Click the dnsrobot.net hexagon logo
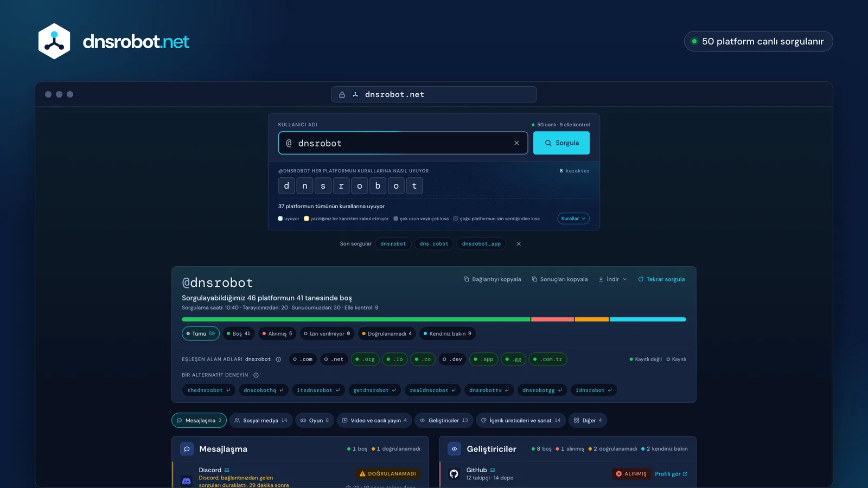This screenshot has width=868, height=488. (x=54, y=41)
